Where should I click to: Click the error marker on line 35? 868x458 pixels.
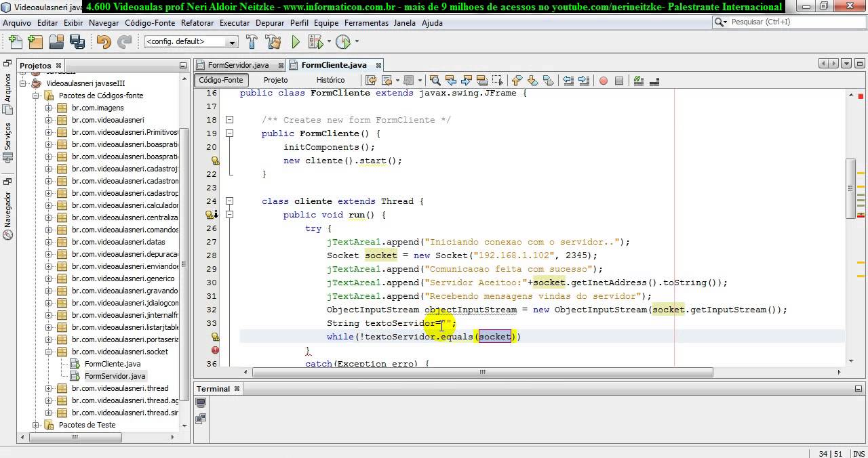215,350
